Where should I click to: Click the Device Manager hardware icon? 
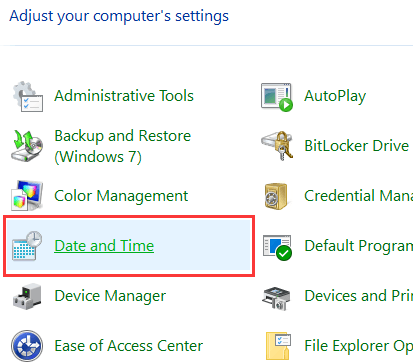pos(27,296)
